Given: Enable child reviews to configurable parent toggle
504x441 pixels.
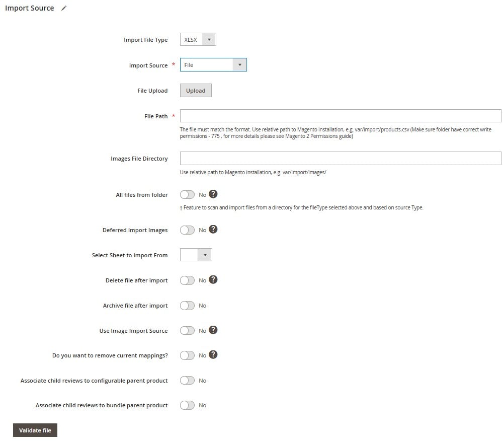Looking at the screenshot, I should (187, 381).
